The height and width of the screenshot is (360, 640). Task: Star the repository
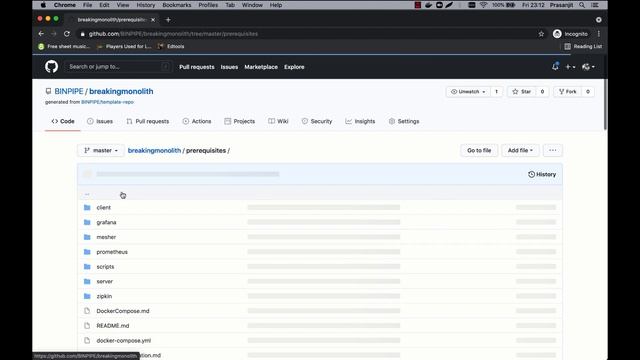coord(522,92)
